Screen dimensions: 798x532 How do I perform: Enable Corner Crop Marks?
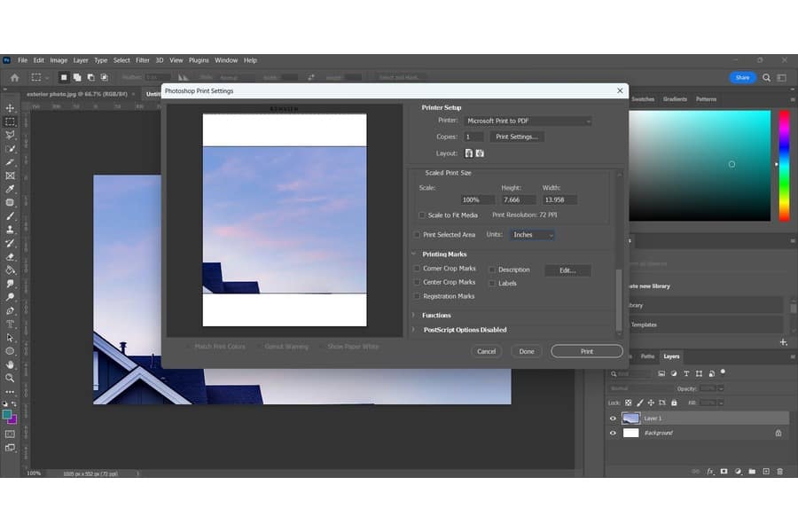[417, 269]
